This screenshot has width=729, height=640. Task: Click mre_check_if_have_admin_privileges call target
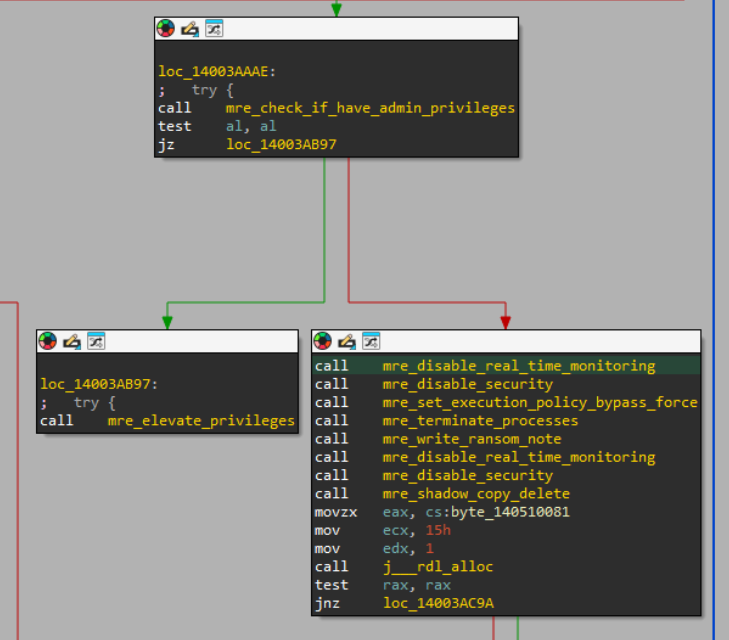[370, 108]
